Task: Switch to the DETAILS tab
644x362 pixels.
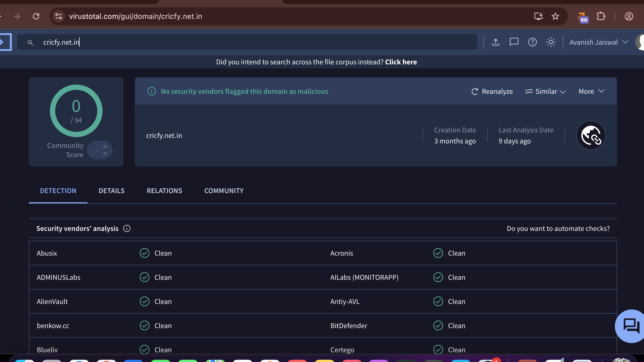Action: tap(111, 191)
